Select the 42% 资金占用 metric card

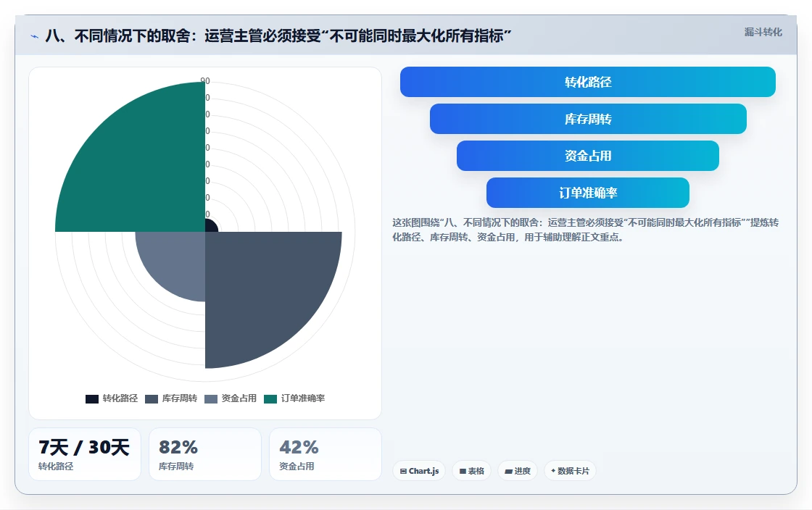(326, 454)
